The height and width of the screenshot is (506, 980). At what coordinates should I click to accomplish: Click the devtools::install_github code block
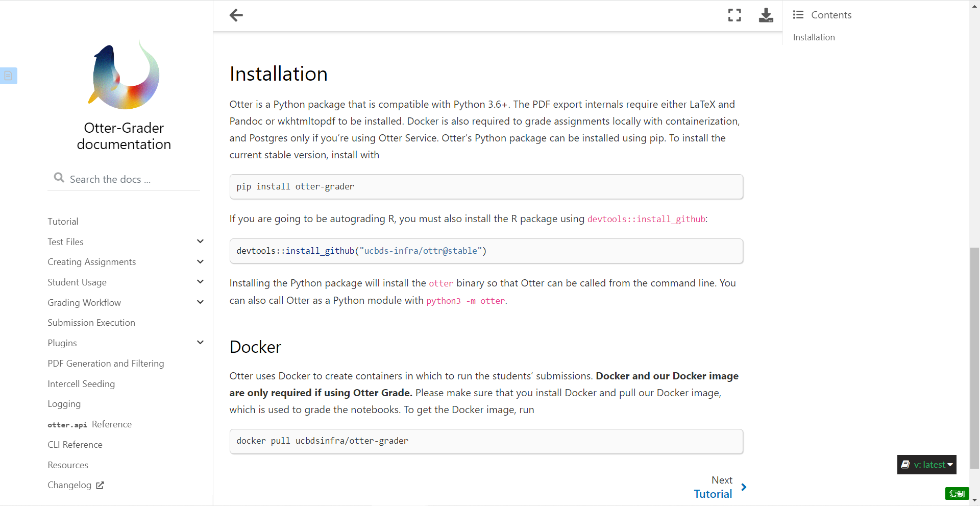click(x=486, y=251)
